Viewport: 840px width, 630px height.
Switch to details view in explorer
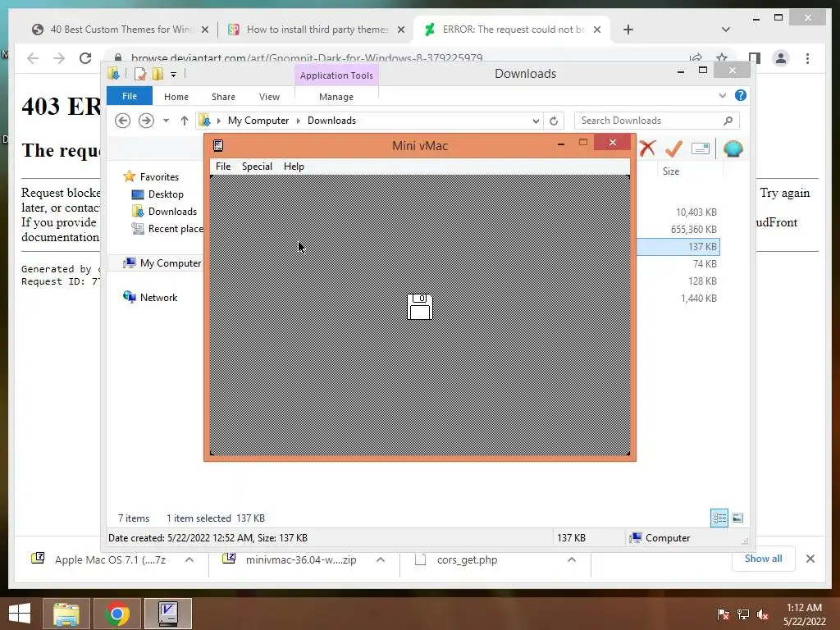pos(719,518)
